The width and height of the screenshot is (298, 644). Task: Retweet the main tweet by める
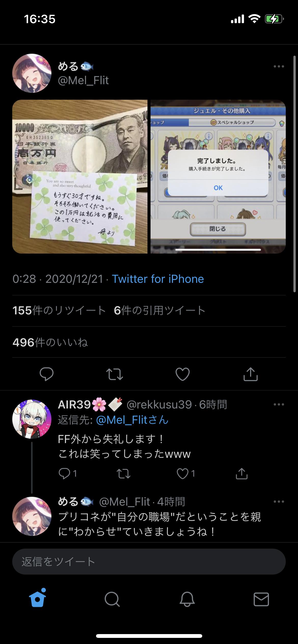click(x=115, y=374)
